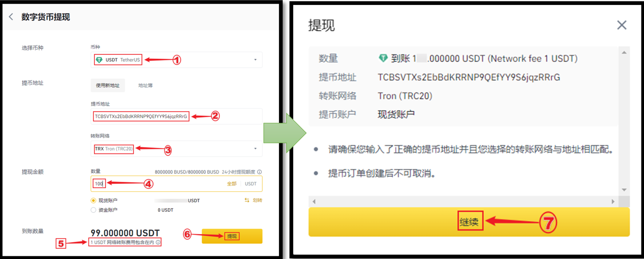Click dialog horizontal scrollbar right arrow

pos(613,202)
